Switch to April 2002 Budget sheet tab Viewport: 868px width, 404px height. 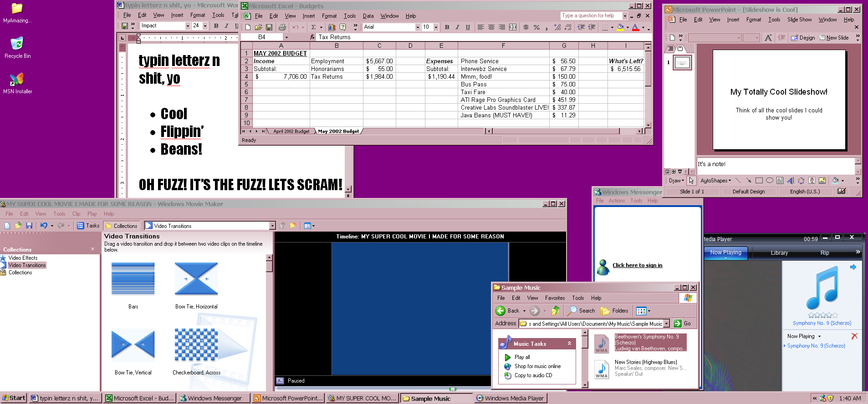point(291,131)
